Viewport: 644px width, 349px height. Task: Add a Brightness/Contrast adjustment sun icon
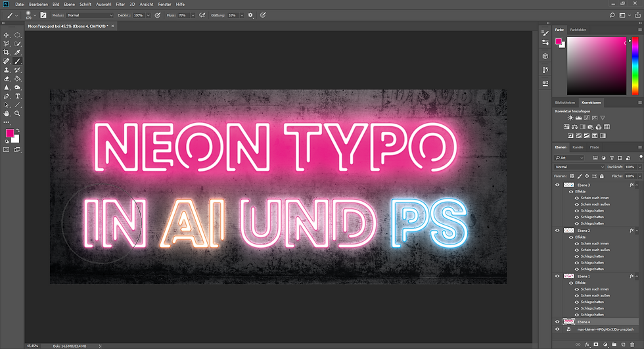pos(570,118)
